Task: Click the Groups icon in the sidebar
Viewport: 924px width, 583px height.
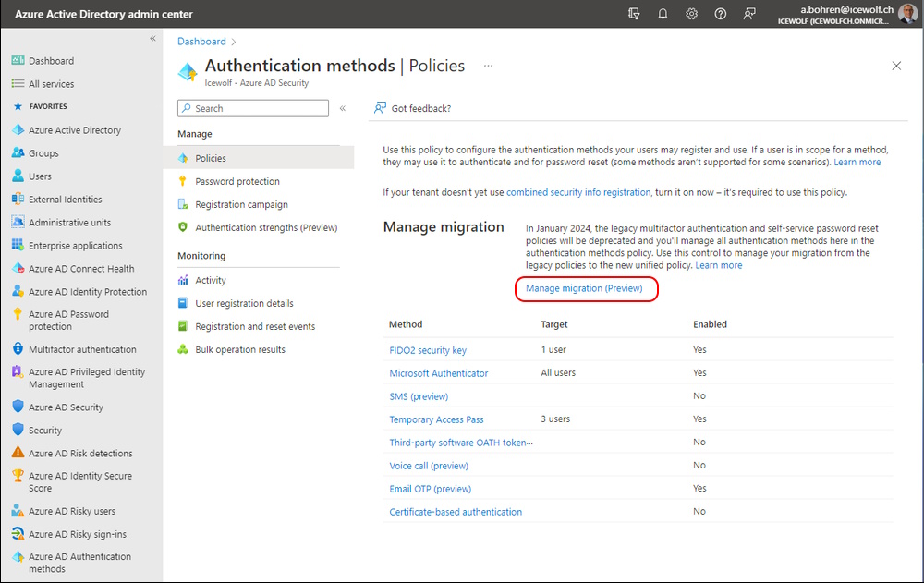Action: tap(18, 152)
